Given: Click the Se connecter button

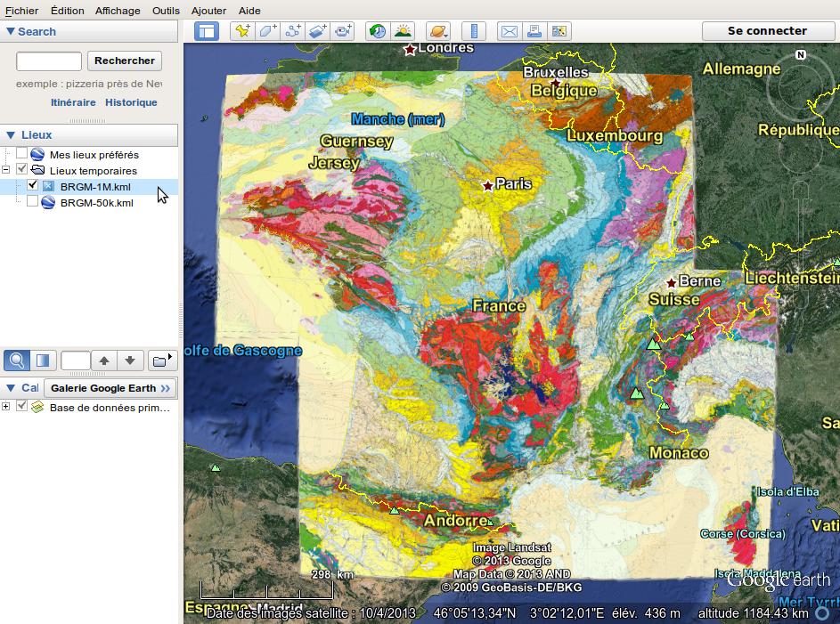Looking at the screenshot, I should click(767, 31).
